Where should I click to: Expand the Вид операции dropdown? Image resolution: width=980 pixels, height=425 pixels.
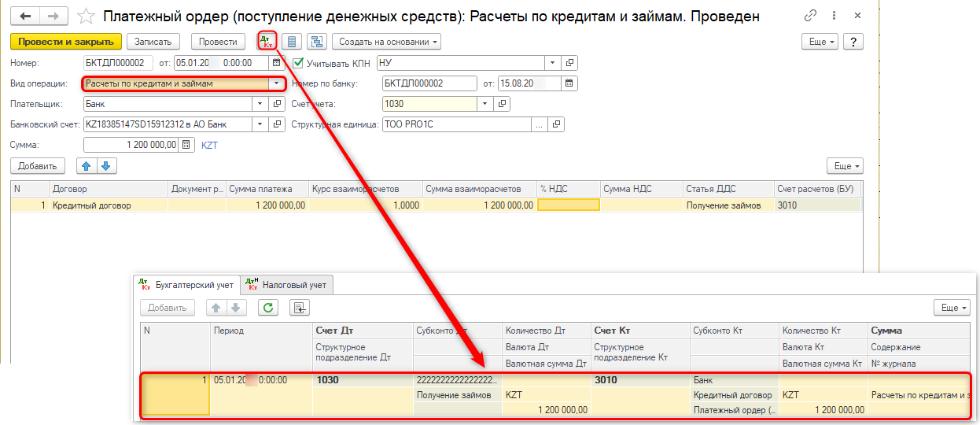point(276,83)
